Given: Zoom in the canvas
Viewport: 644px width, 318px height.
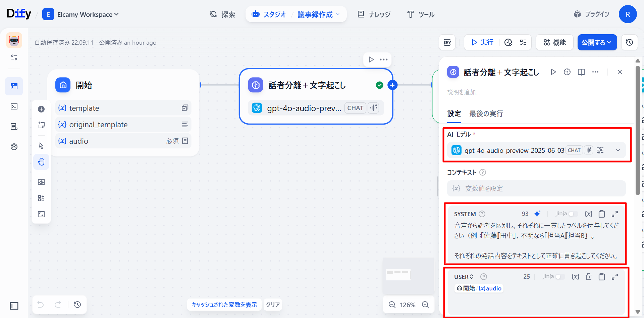Looking at the screenshot, I should [425, 305].
